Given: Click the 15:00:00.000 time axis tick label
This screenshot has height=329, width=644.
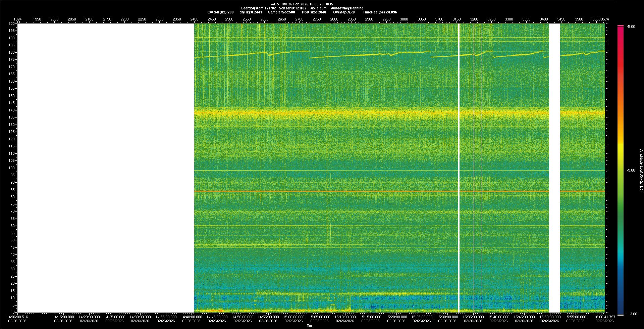Looking at the screenshot, I should tap(293, 317).
